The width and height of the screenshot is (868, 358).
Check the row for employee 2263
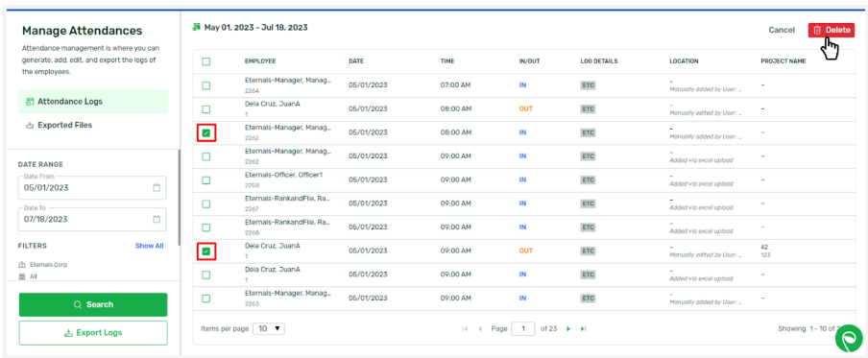(205, 298)
